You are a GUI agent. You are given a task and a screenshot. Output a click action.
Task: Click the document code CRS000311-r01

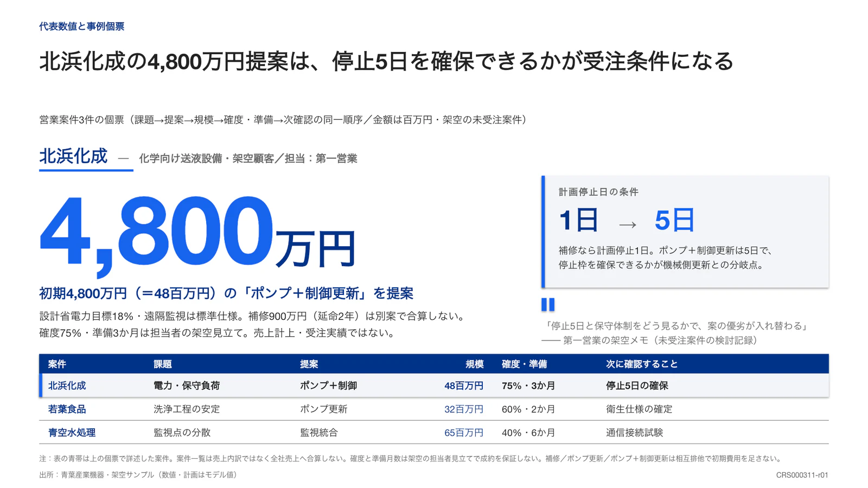point(802,475)
